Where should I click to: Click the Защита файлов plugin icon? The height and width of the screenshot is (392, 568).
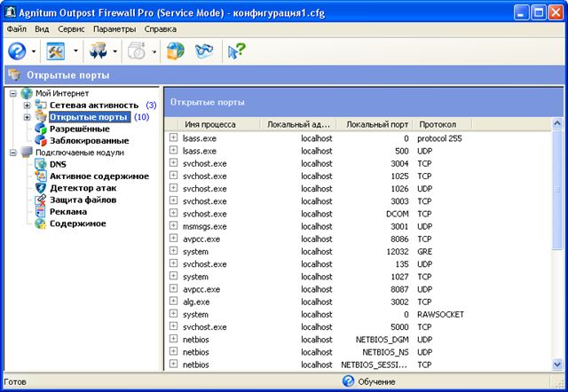(41, 200)
